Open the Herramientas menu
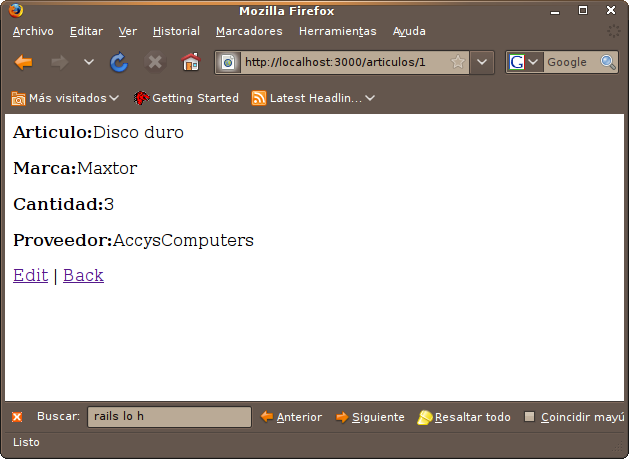The height and width of the screenshot is (459, 629). (338, 31)
